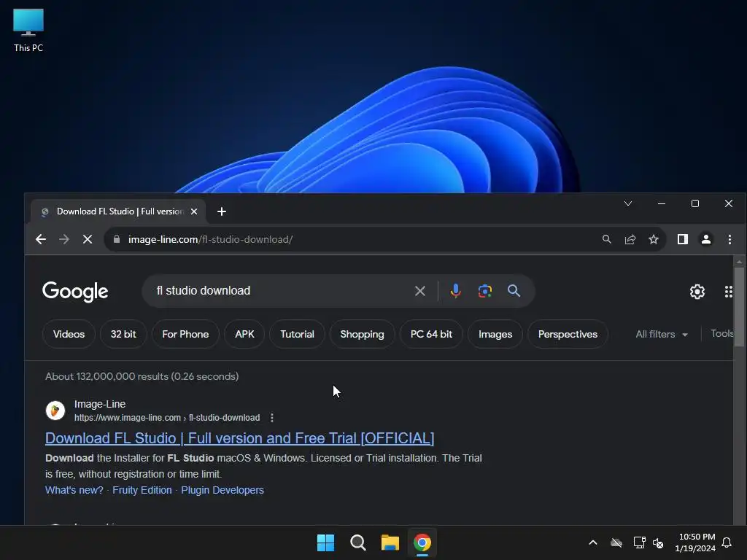
Task: Select the PC 64 bit filter chip
Action: tap(431, 334)
